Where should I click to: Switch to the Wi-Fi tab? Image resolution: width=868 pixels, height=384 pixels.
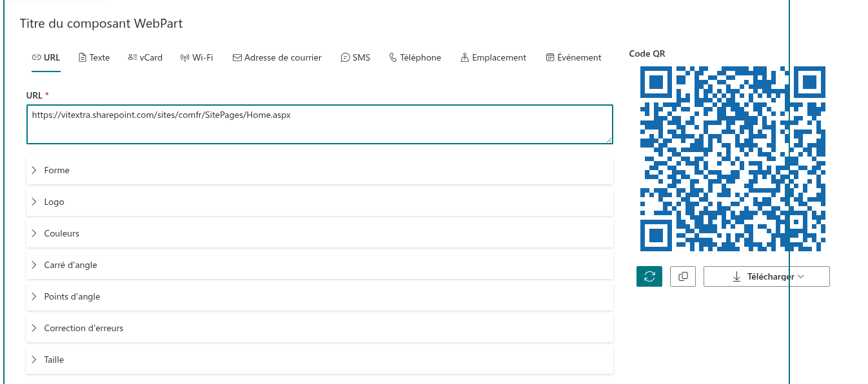coord(197,57)
